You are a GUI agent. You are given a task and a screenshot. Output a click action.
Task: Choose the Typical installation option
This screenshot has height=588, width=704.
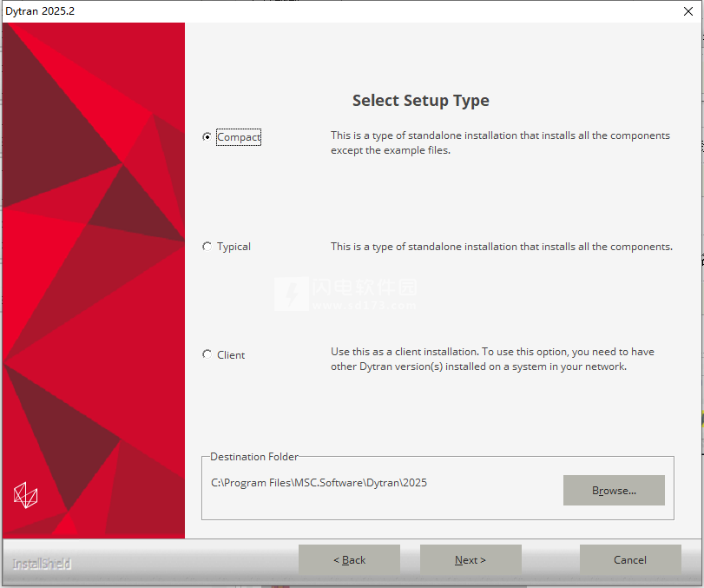pos(207,247)
